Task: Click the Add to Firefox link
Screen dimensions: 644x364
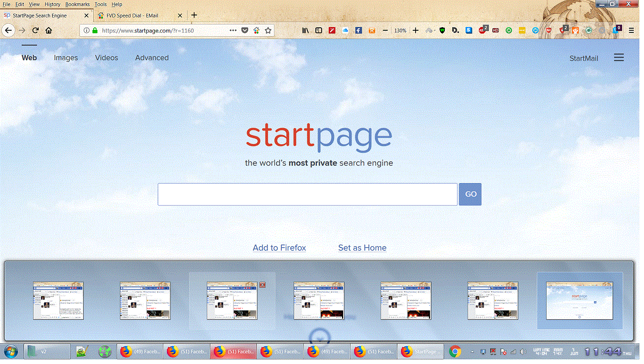Action: pyautogui.click(x=280, y=248)
